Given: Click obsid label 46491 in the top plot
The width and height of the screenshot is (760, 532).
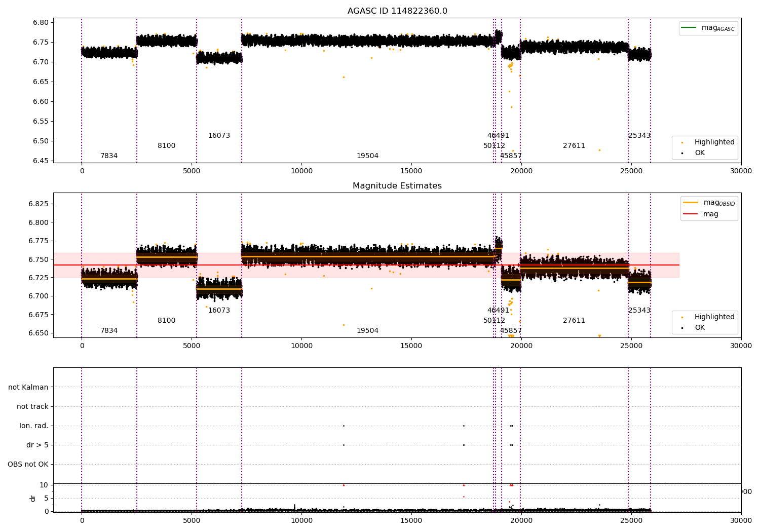Looking at the screenshot, I should (x=498, y=136).
